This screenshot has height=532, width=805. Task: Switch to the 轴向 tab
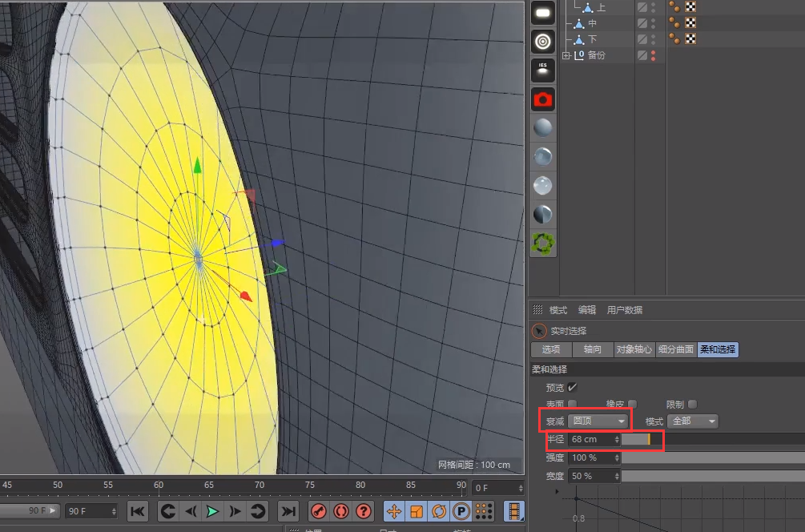coord(593,349)
